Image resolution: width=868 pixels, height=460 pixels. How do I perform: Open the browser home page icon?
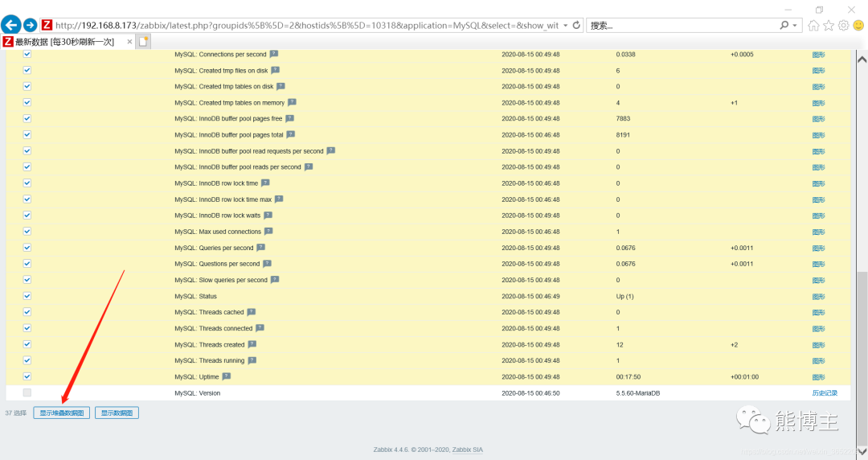point(813,26)
